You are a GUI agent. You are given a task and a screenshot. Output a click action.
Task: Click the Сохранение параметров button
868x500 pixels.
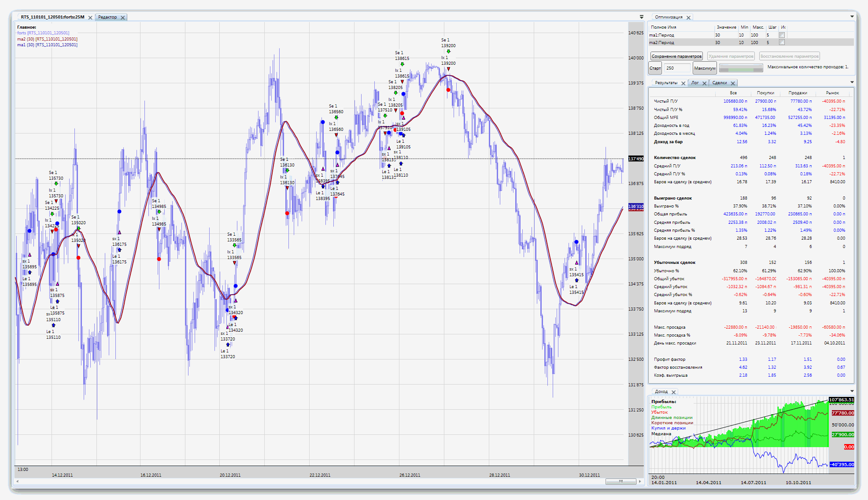[676, 56]
